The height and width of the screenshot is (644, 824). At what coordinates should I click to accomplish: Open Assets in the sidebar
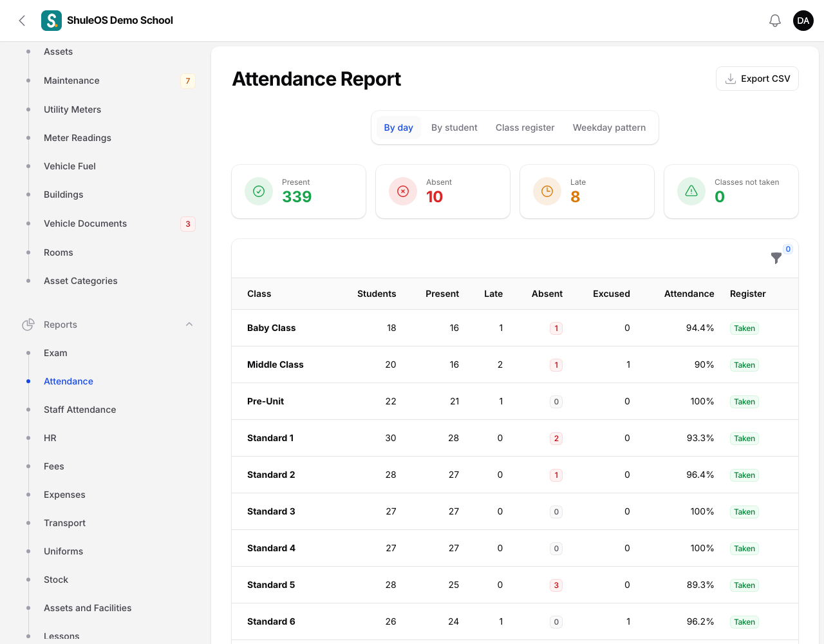pos(58,52)
